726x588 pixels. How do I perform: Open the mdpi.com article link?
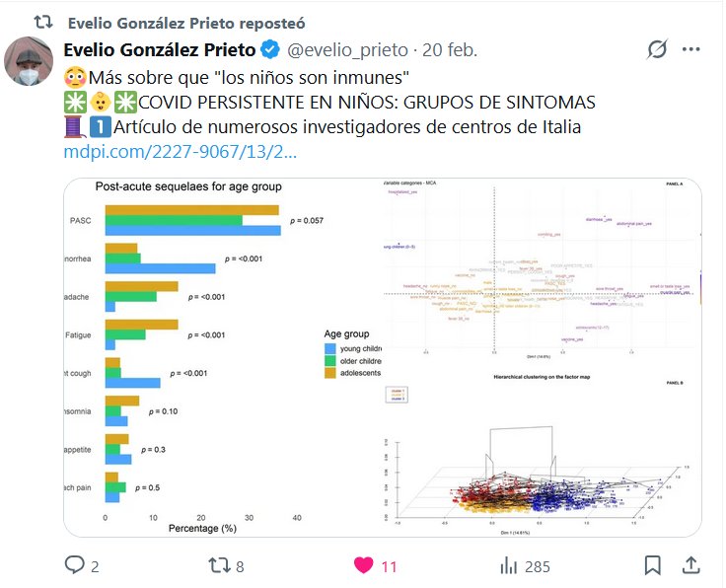[x=179, y=153]
